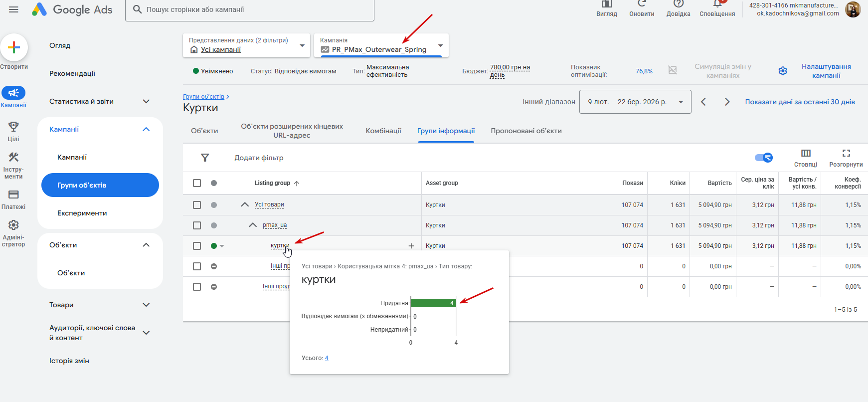Open the hamburger main menu
The image size is (868, 402).
13,9
